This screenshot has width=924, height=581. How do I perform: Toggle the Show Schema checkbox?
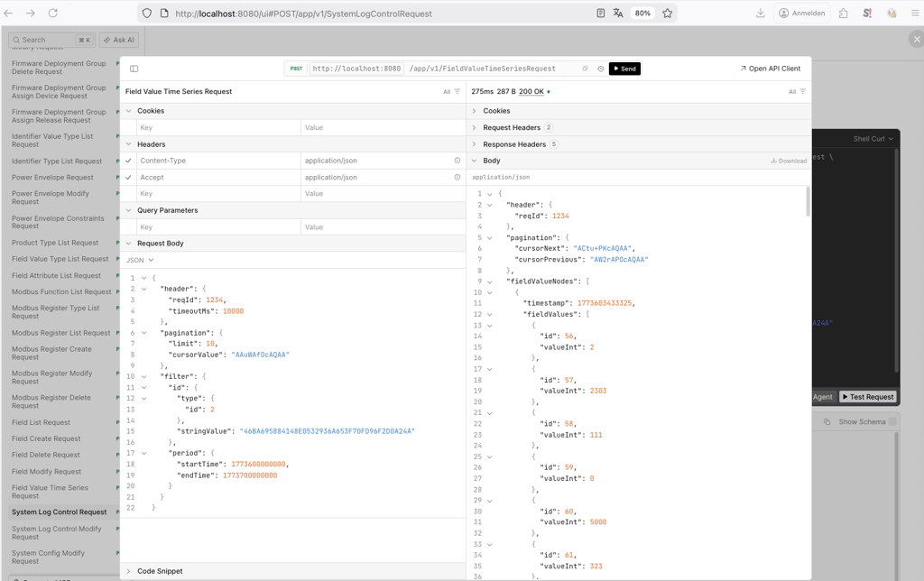pos(892,422)
